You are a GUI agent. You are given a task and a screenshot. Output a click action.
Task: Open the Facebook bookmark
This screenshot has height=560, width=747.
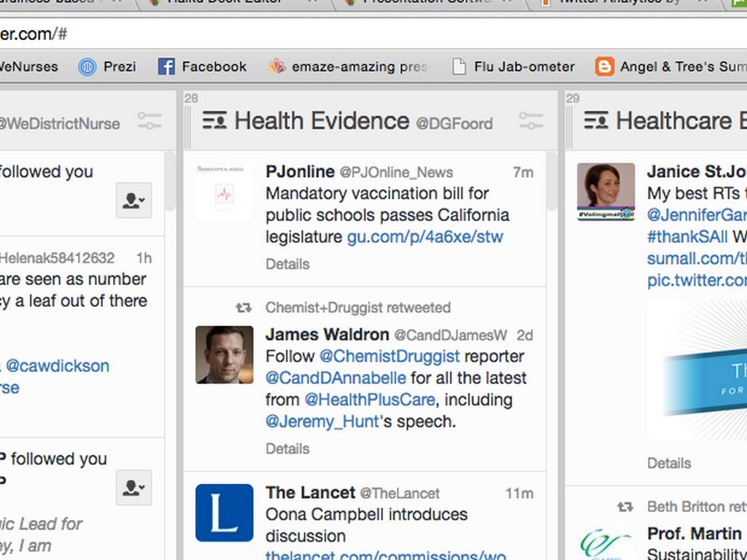(203, 66)
